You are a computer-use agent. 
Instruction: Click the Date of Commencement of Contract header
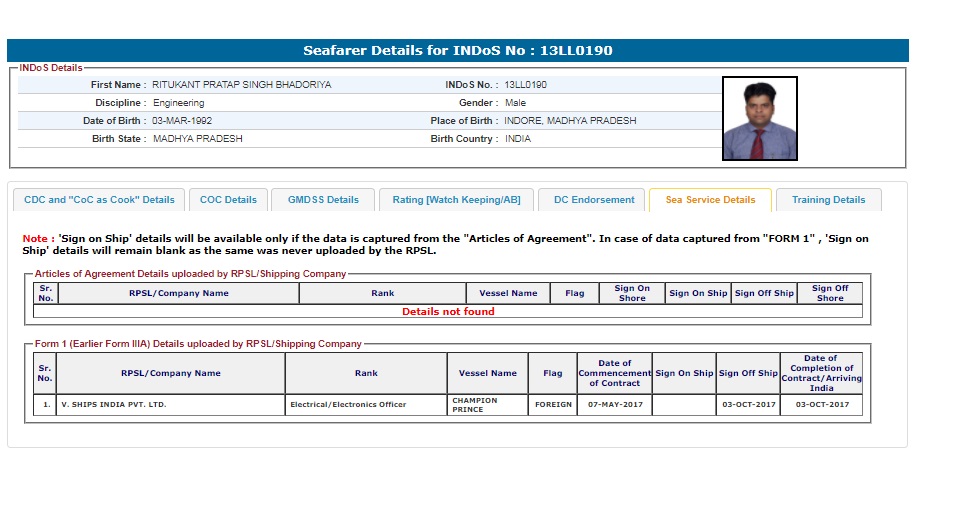click(614, 373)
